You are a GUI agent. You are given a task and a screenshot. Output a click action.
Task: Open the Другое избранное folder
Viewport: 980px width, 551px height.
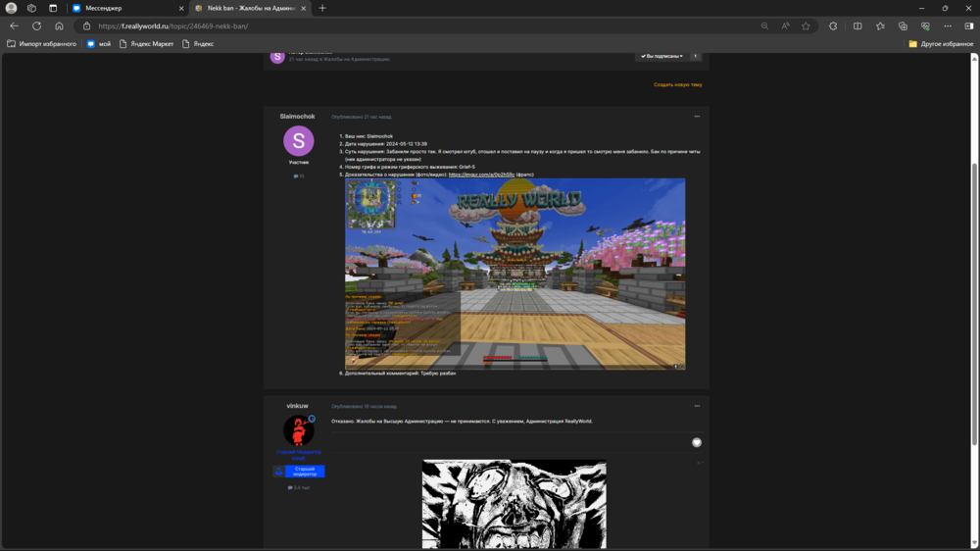click(x=941, y=44)
